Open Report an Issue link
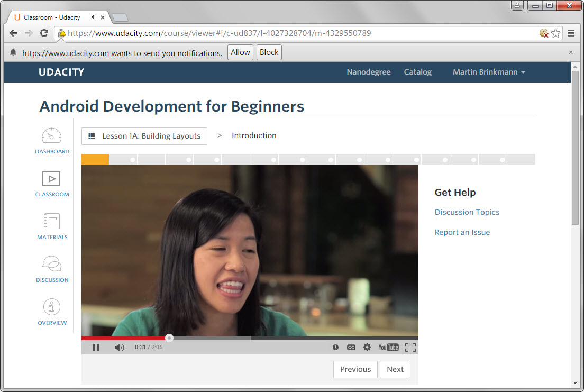The image size is (584, 392). (462, 232)
